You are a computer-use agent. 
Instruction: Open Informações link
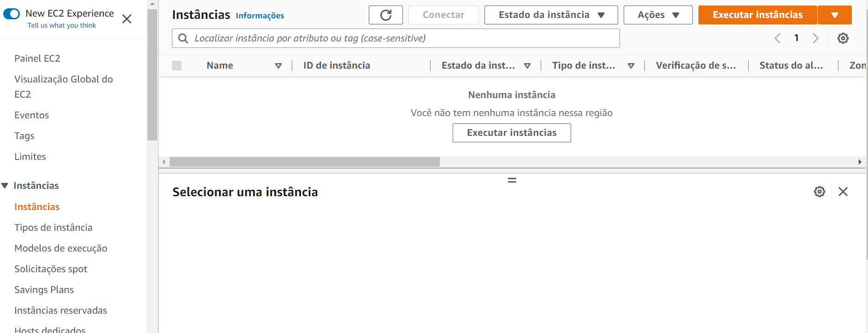[260, 16]
